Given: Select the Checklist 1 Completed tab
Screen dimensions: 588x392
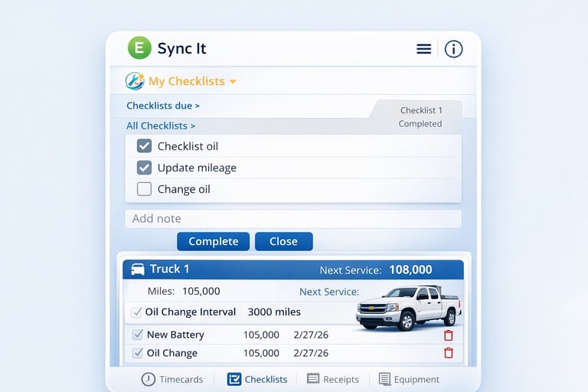Looking at the screenshot, I should click(x=420, y=117).
